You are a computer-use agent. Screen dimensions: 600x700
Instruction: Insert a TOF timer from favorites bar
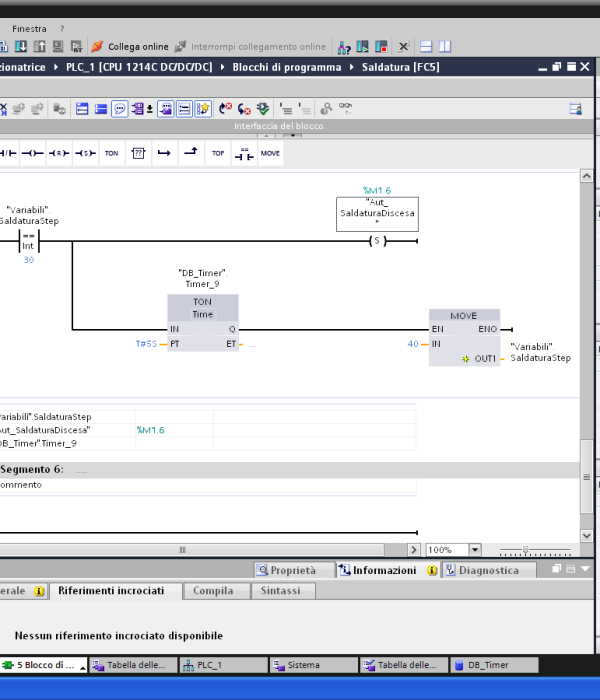click(x=217, y=153)
